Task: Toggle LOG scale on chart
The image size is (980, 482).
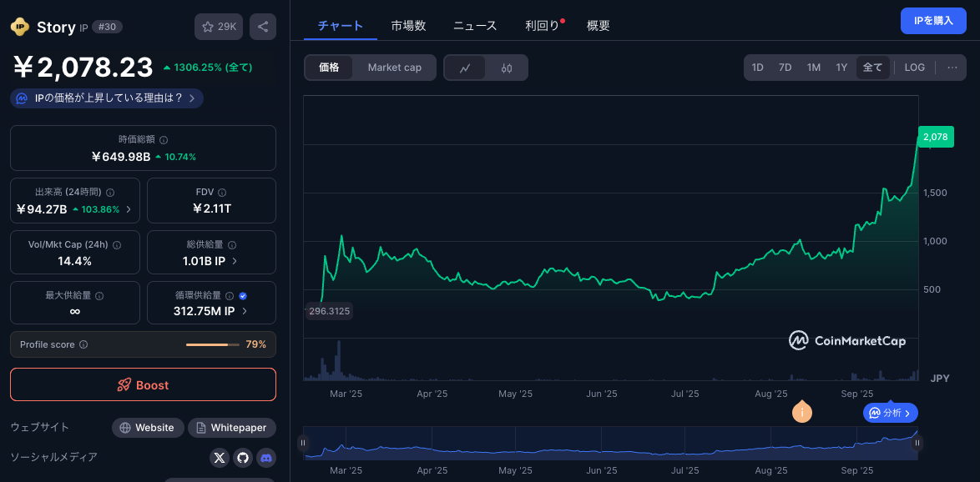Action: coord(914,68)
